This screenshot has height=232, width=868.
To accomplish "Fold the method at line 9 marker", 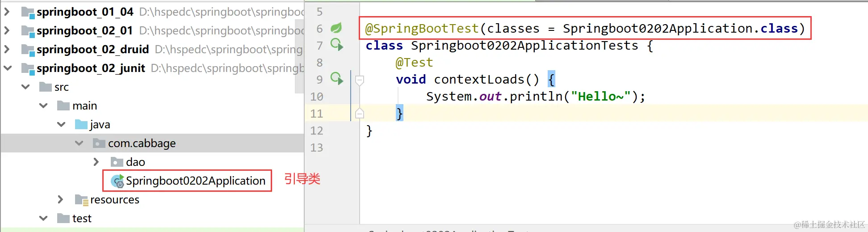I will (360, 80).
